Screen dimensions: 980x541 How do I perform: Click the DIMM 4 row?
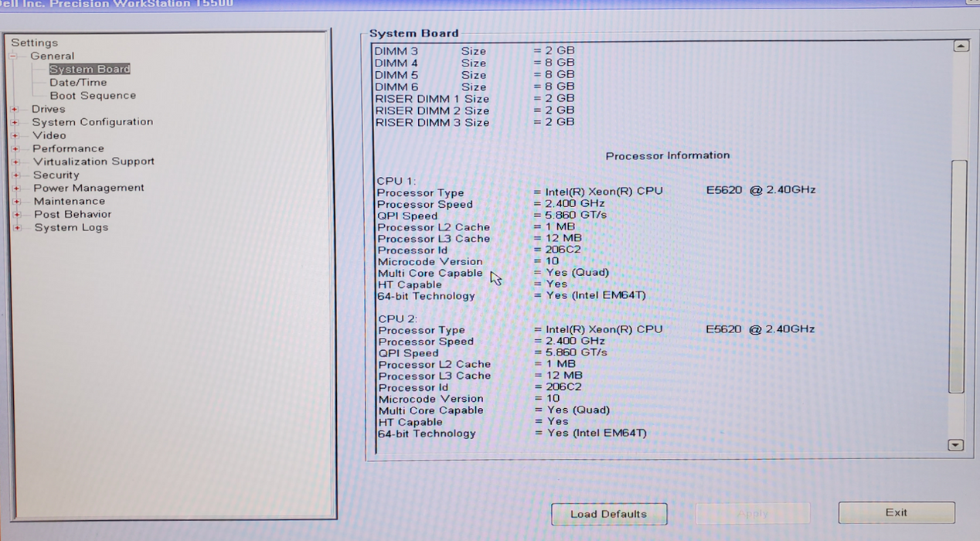tap(475, 63)
